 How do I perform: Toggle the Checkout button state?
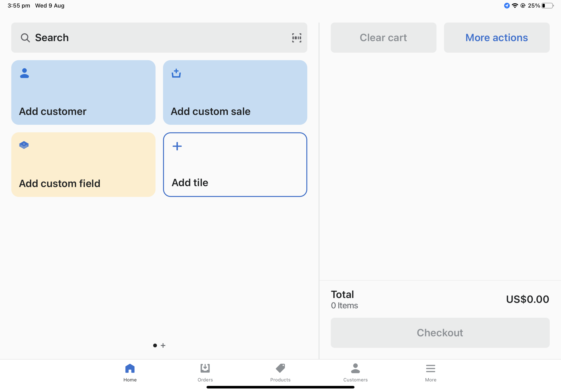pos(440,332)
